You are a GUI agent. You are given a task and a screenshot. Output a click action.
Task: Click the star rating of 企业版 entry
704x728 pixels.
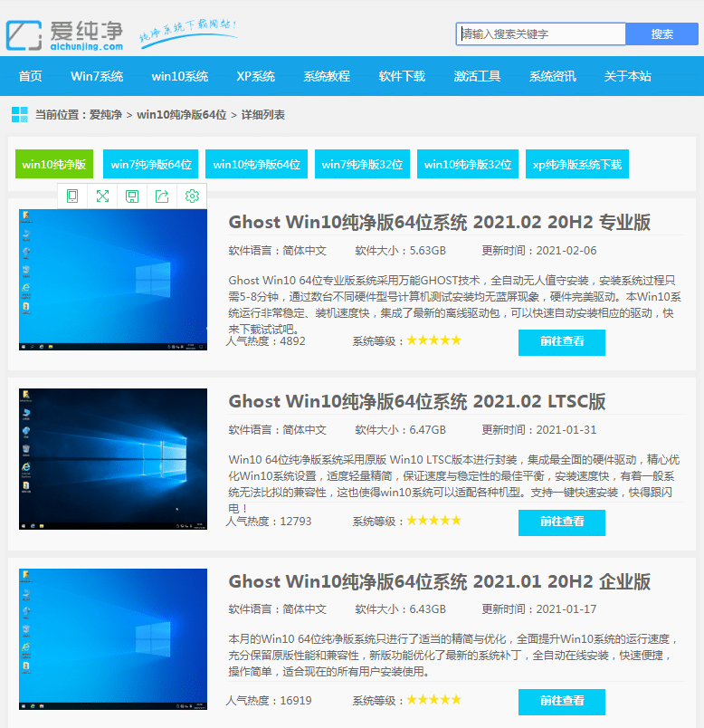(434, 700)
